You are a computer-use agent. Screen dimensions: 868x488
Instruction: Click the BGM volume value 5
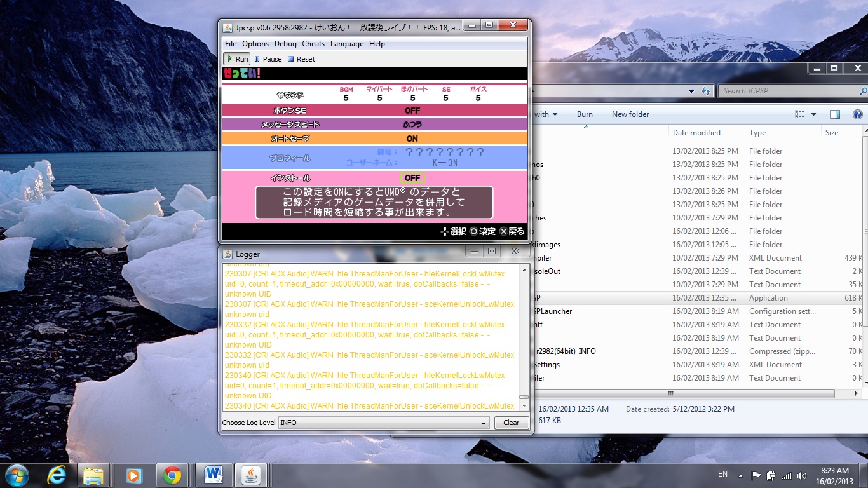[x=346, y=98]
